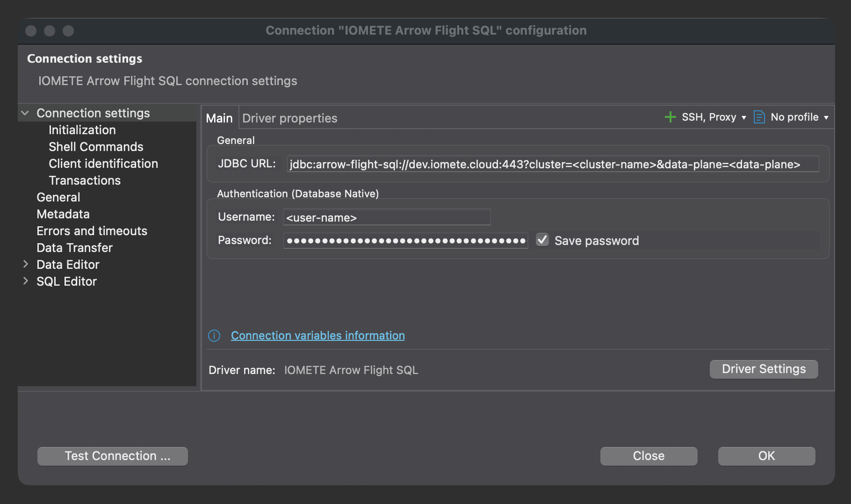Click the blue profile document icon
Screen dimensions: 851x504
point(759,117)
